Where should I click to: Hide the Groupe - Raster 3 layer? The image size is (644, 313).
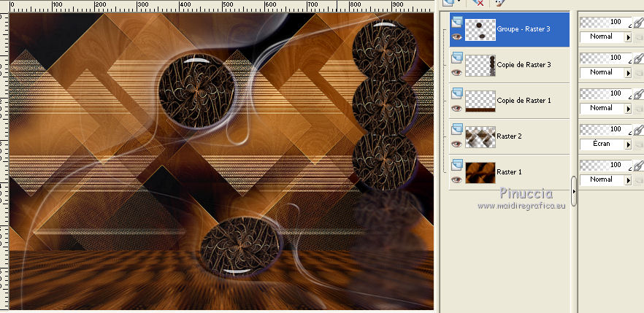click(457, 37)
